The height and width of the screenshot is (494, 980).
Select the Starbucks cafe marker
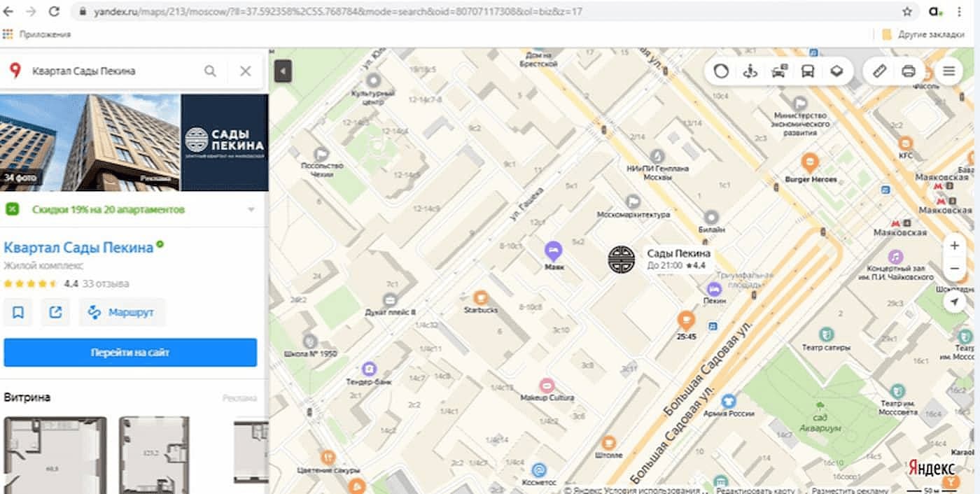[480, 297]
